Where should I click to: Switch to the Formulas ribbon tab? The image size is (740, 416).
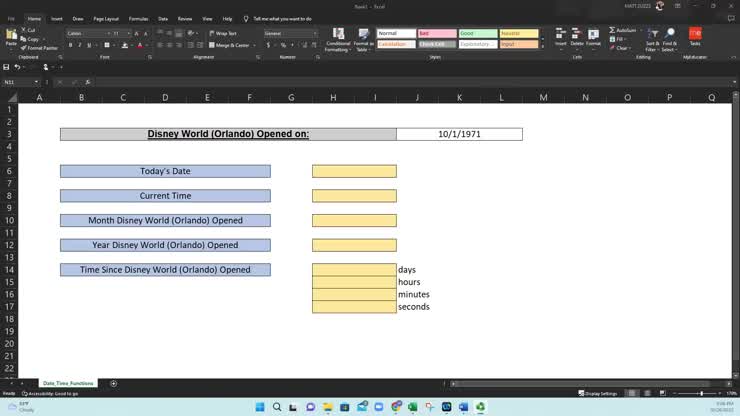[x=138, y=18]
